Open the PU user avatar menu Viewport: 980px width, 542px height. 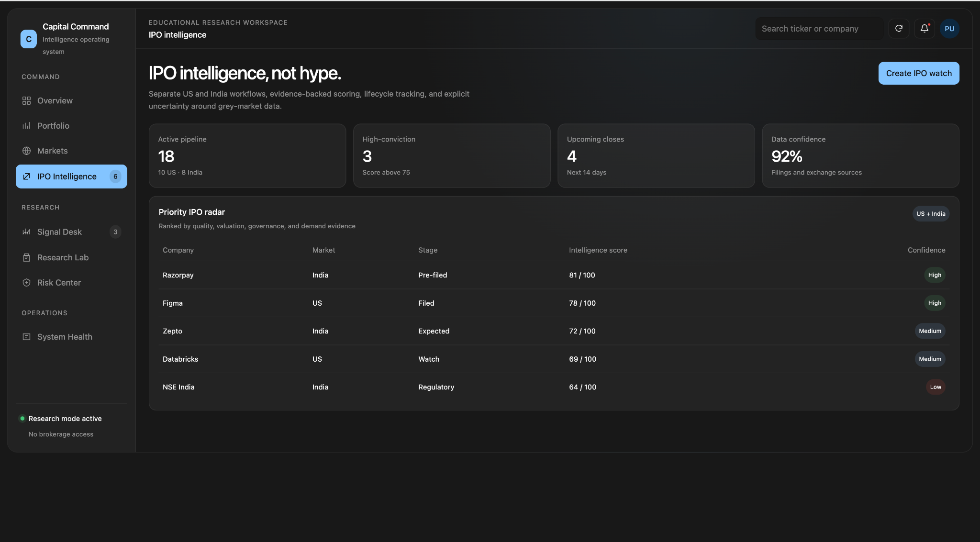(x=949, y=29)
